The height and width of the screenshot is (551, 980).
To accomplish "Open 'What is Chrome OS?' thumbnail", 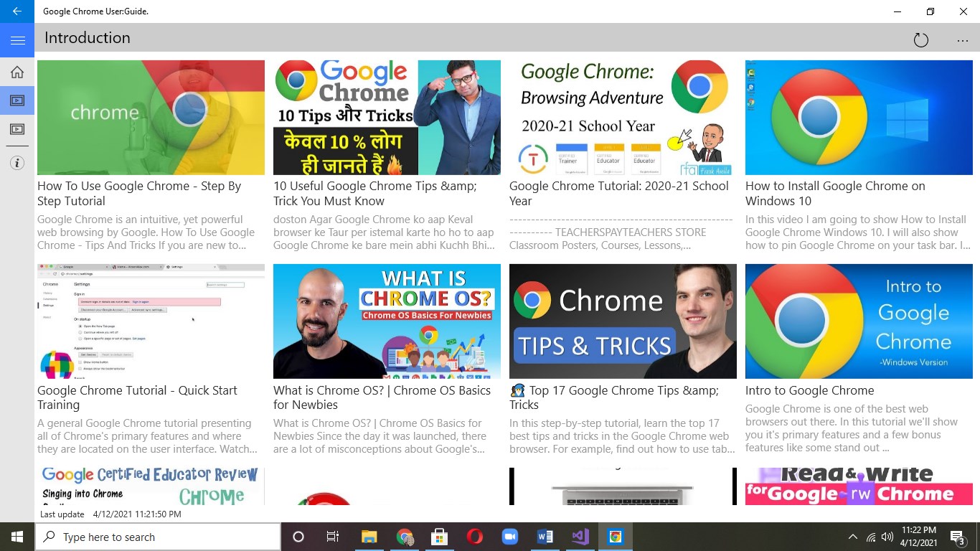I will [x=387, y=321].
